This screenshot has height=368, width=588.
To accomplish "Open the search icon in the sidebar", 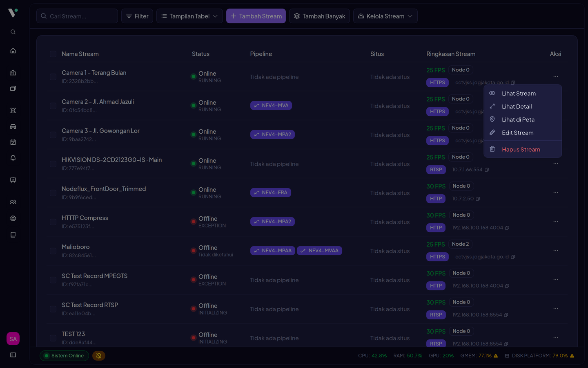I will [13, 32].
